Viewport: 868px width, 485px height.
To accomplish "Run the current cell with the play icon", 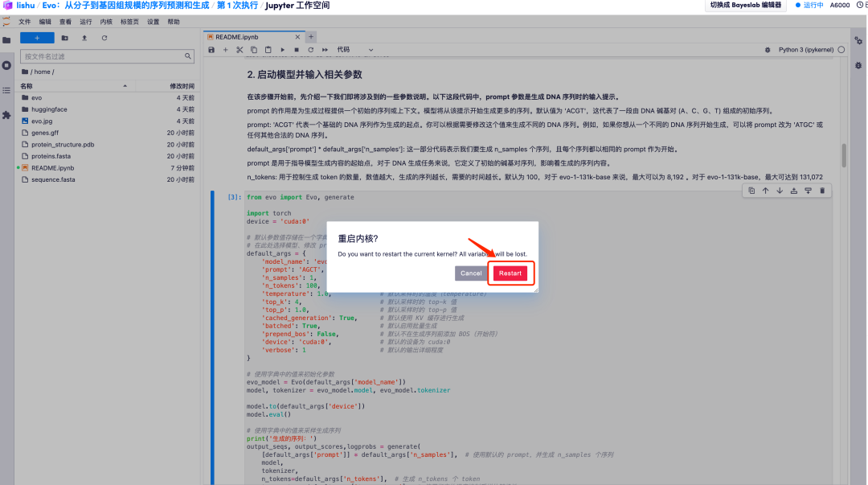I will 281,50.
